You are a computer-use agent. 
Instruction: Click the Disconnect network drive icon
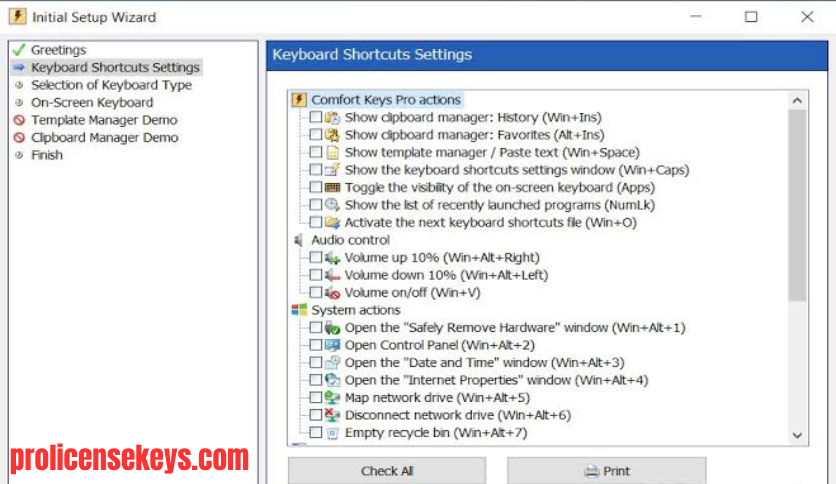(332, 415)
